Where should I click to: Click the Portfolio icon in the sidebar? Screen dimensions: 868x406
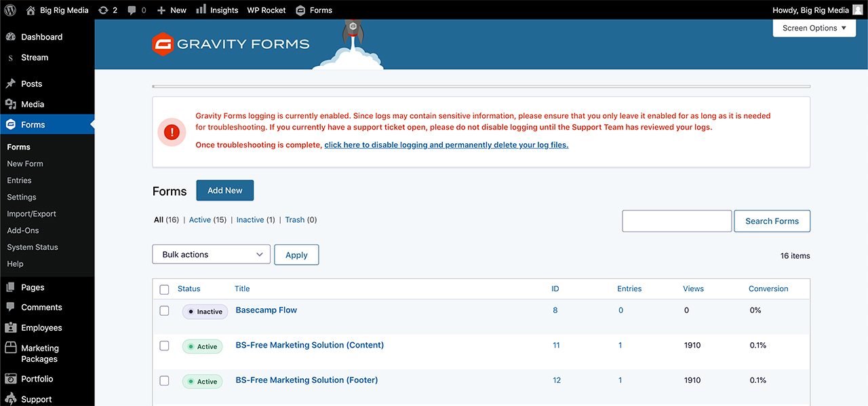pos(10,379)
